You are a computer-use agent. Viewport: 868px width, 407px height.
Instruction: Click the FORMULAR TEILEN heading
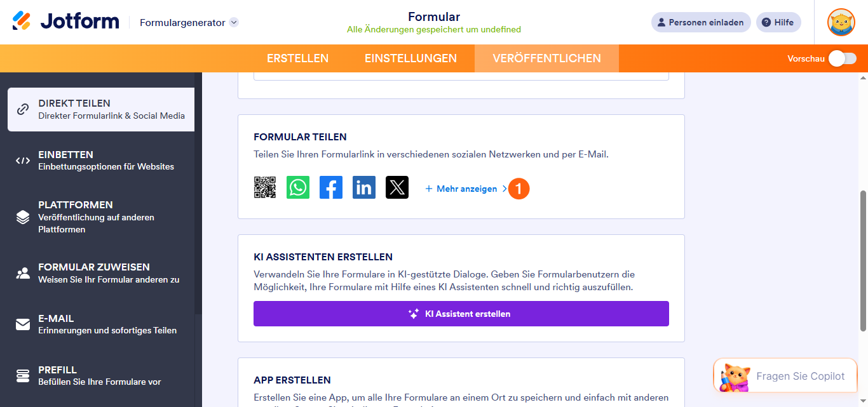300,137
